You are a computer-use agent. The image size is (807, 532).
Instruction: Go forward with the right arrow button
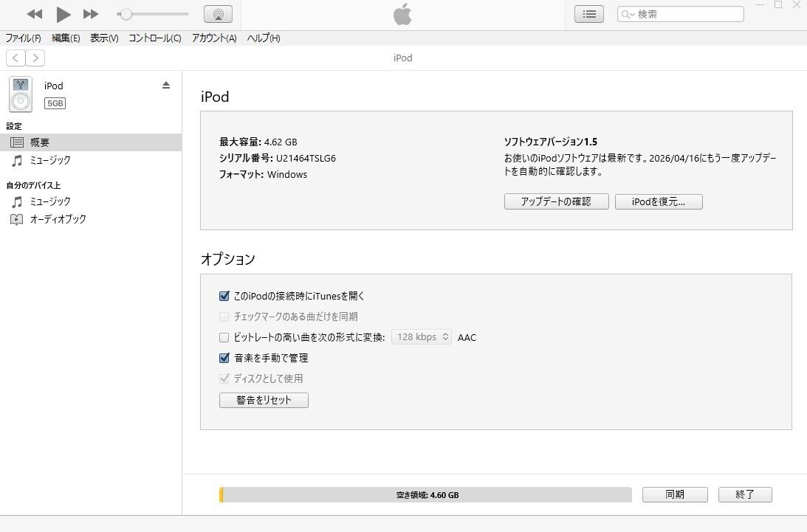point(35,58)
